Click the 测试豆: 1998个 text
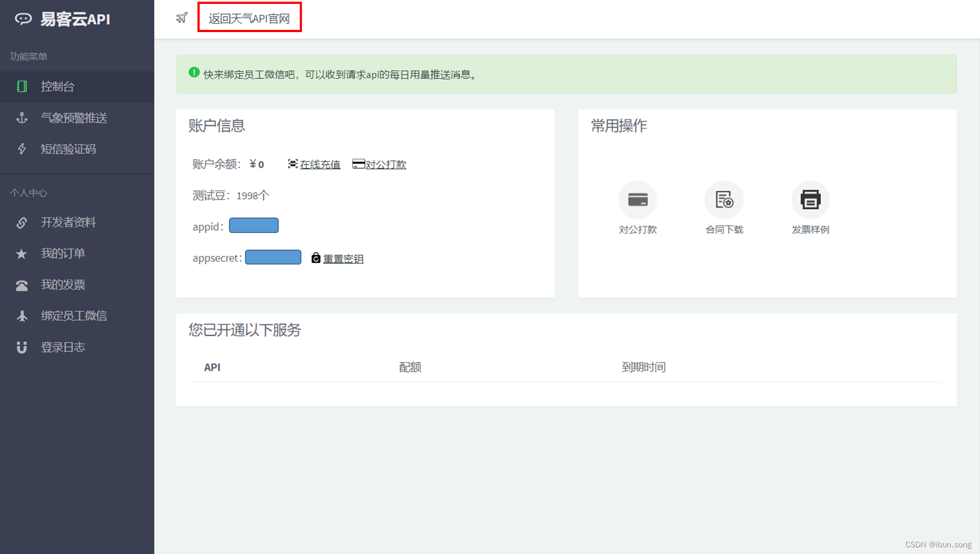 click(x=231, y=195)
